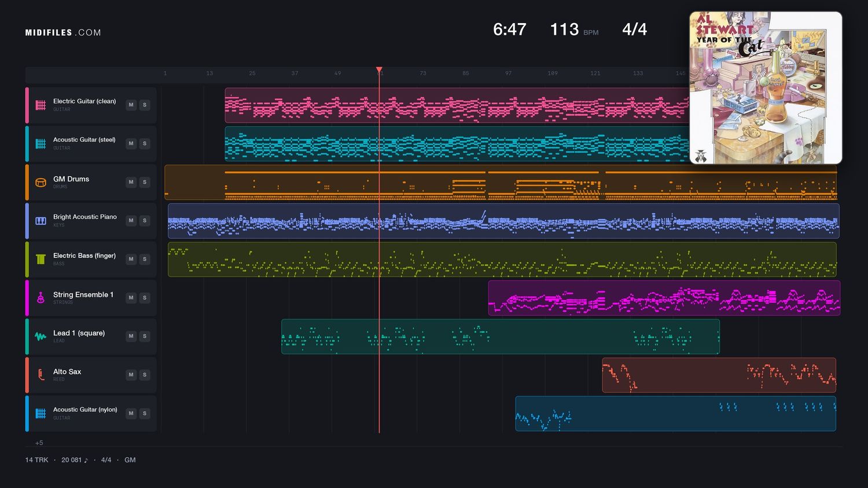
Task: Select the olive Electric Bass MIDI clip
Action: tap(502, 259)
